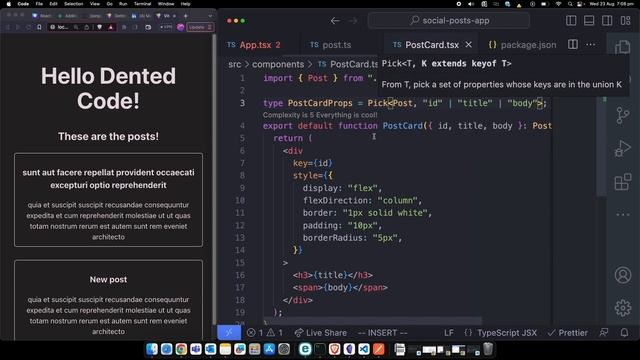640x360 pixels.
Task: Click the complexity CodeLens text
Action: (x=320, y=115)
